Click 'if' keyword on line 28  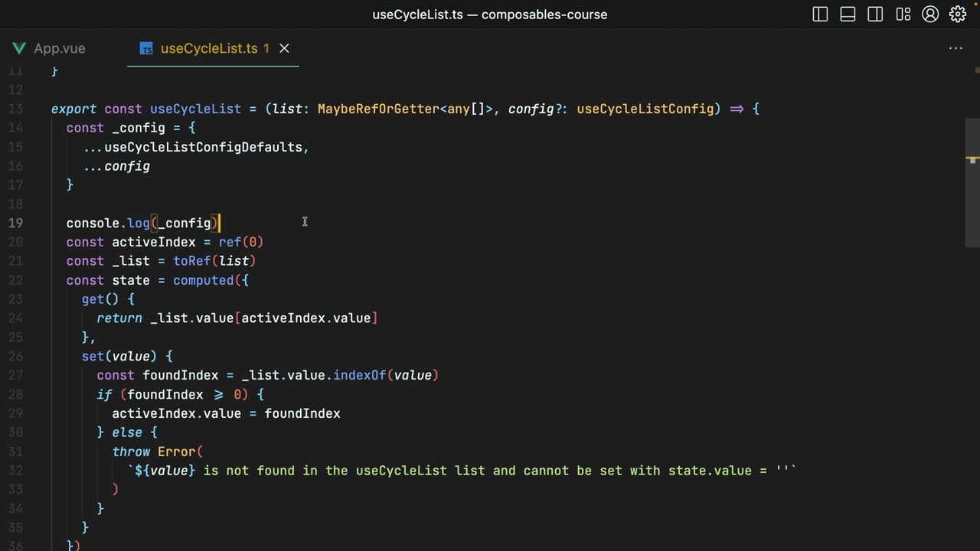[104, 394]
